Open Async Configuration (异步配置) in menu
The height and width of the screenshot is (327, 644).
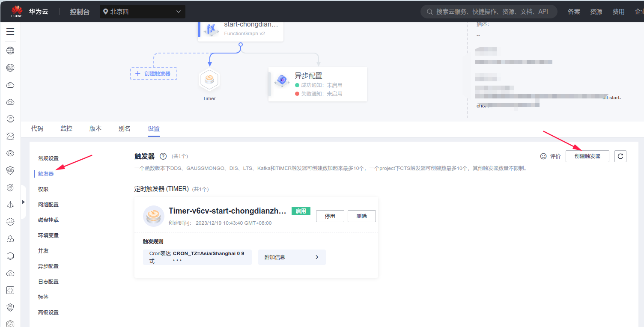[48, 266]
